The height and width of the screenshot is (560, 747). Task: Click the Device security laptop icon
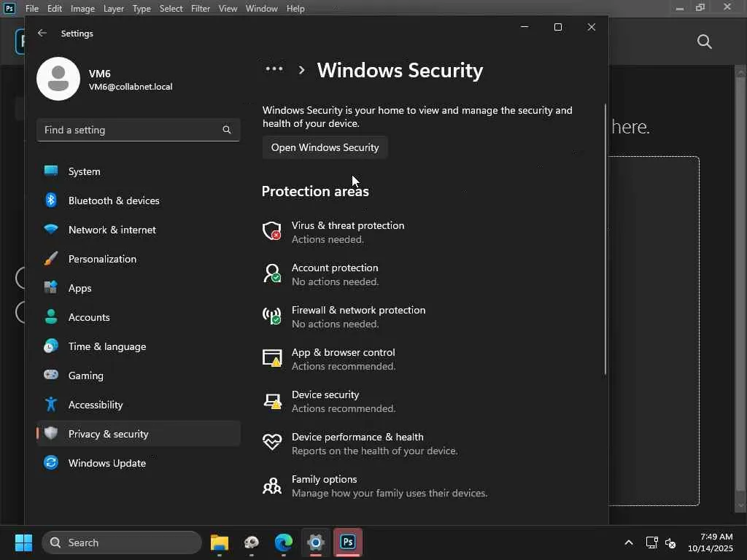[x=272, y=400]
